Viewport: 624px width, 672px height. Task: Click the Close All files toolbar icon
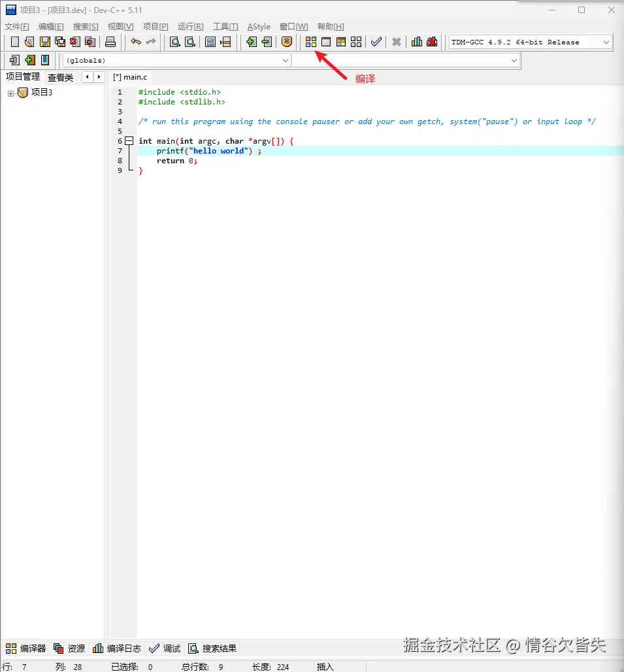coord(90,42)
